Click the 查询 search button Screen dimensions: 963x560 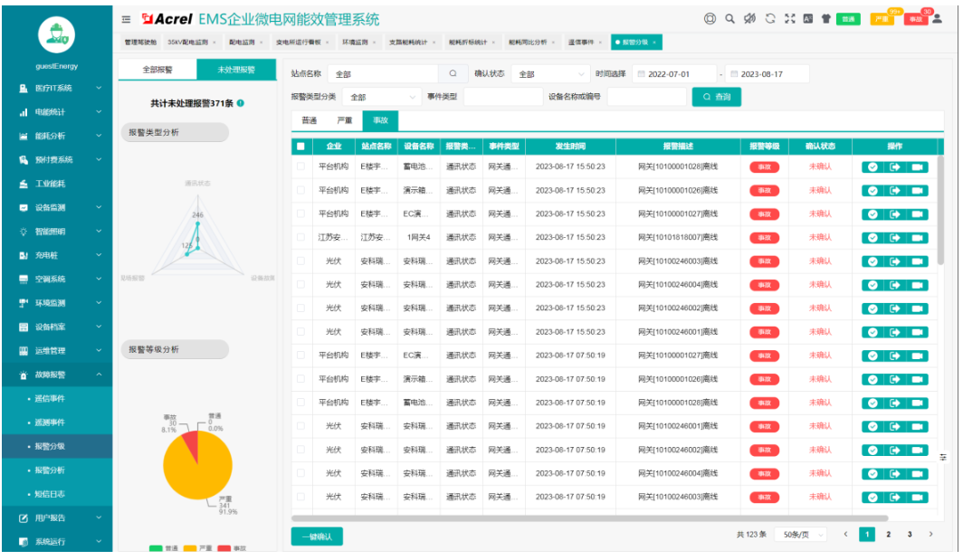tap(716, 97)
